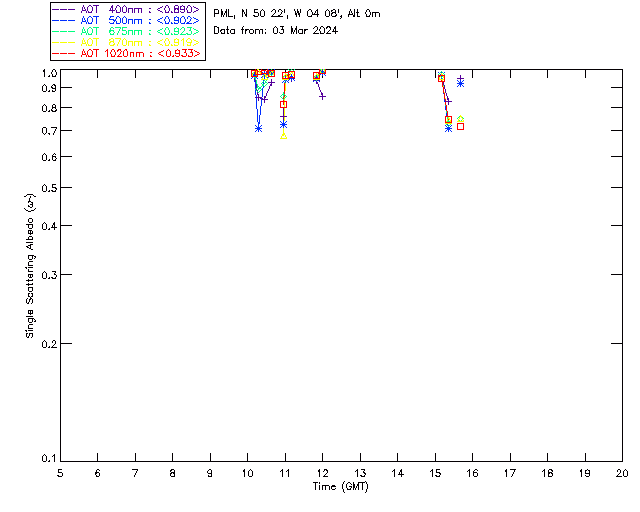Viewport: 640px width, 512px height.
Task: Click the x-axis tick label 18
Action: 547,473
